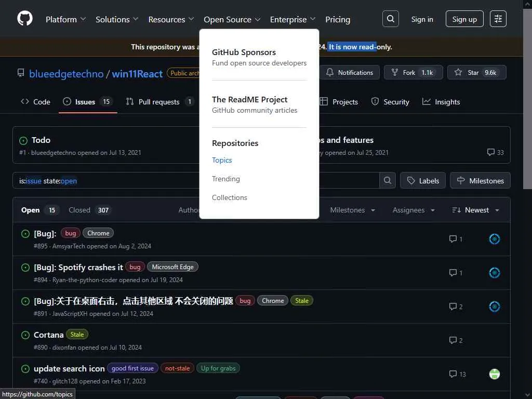Choose Trending in Repositories menu
The image size is (532, 399).
[x=225, y=179]
